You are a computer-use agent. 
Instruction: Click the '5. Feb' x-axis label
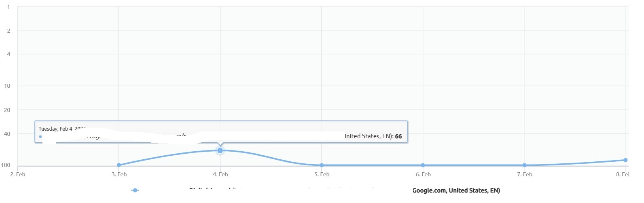322,174
